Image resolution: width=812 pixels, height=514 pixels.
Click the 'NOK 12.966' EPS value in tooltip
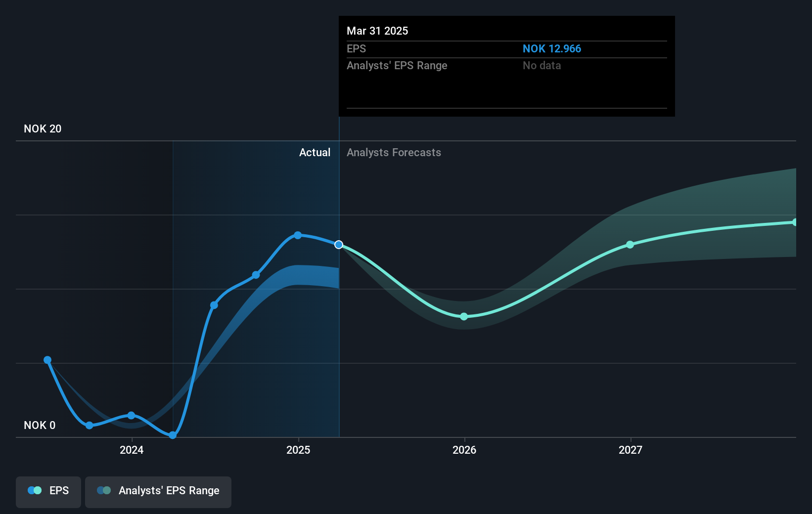(x=552, y=48)
